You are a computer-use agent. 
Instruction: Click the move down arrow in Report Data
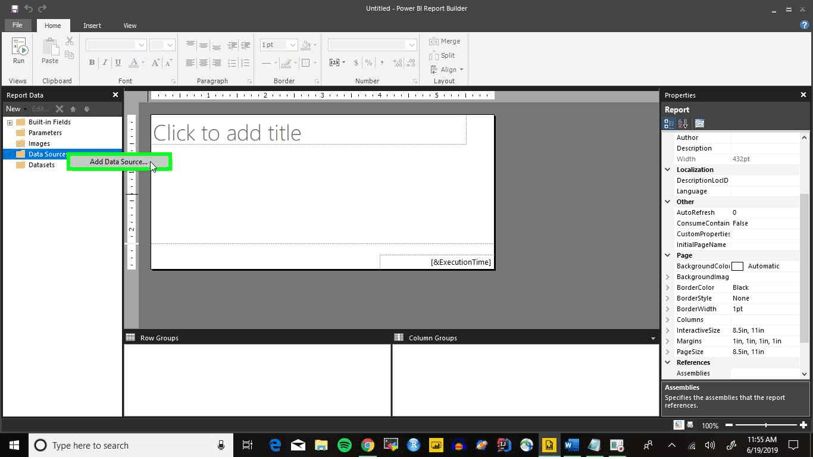pos(87,109)
